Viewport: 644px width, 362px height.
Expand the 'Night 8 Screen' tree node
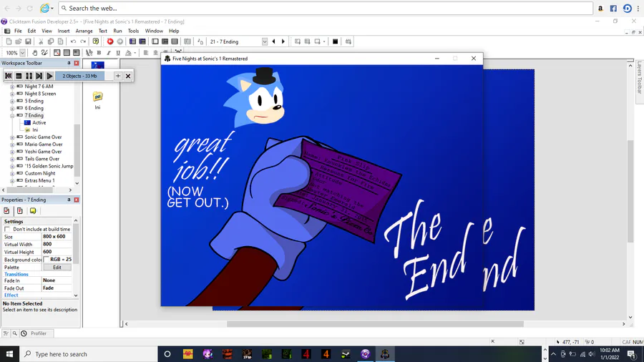pyautogui.click(x=12, y=94)
